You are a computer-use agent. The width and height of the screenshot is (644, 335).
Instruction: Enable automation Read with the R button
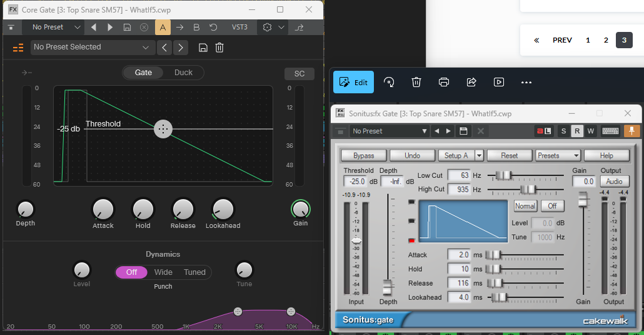(x=577, y=131)
